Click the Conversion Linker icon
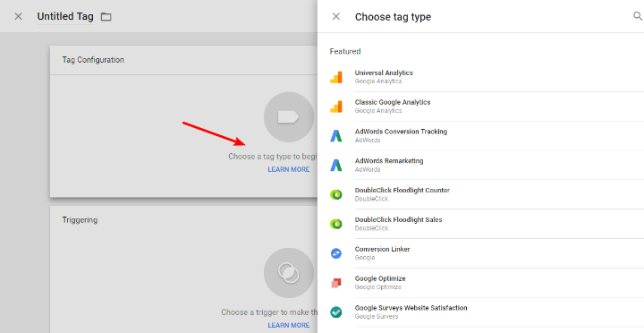 point(336,253)
